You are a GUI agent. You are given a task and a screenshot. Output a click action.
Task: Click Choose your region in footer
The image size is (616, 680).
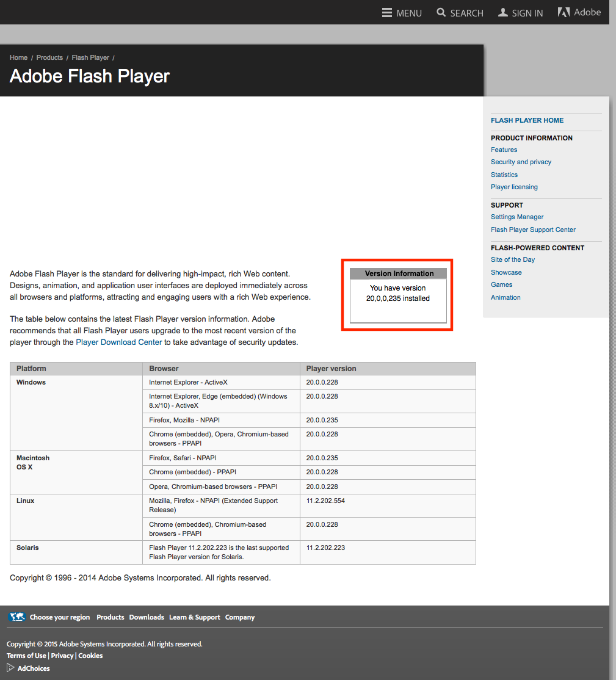(x=60, y=617)
